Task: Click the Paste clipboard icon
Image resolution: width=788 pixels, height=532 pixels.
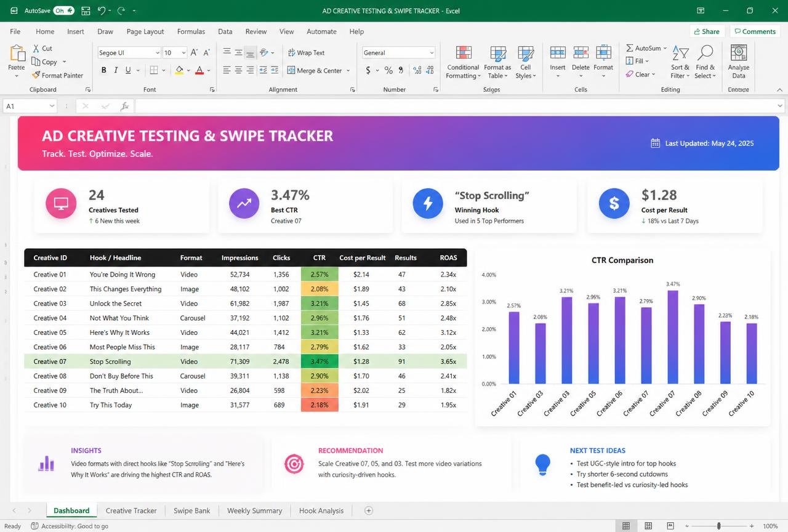Action: 17,54
